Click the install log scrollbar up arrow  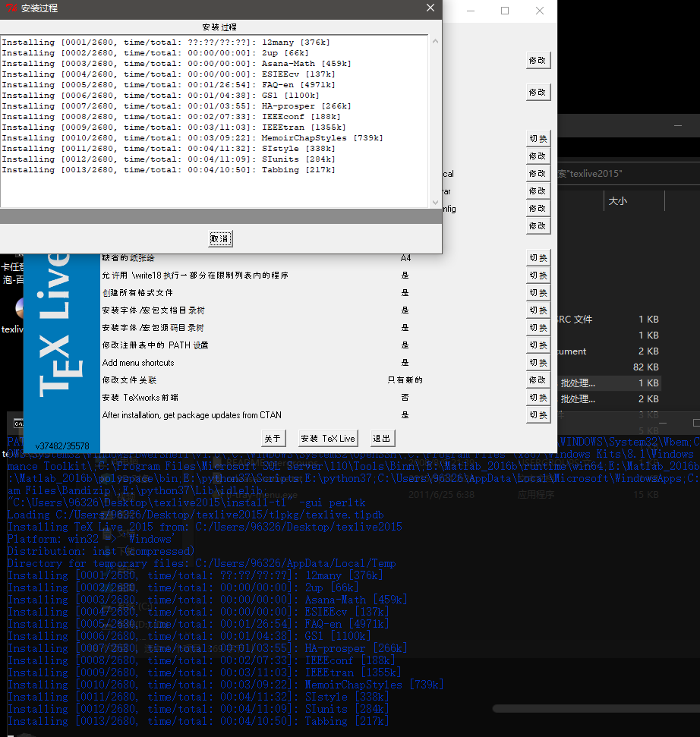(435, 42)
